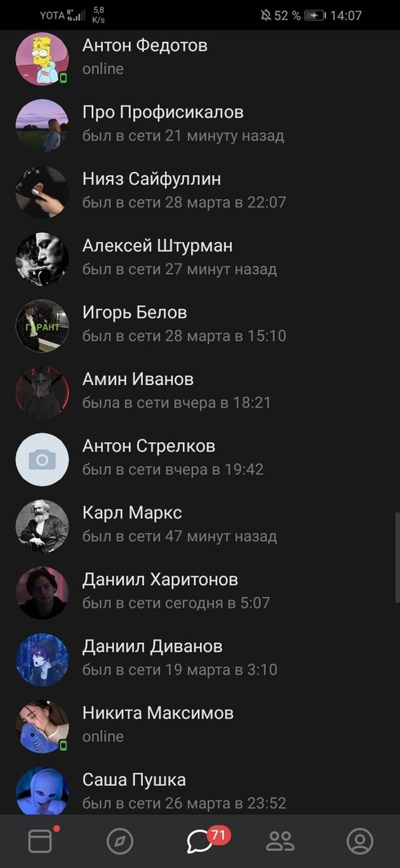The image size is (400, 868).
Task: Tap Антон Стрелков's camera placeholder avatar
Action: coord(42,460)
